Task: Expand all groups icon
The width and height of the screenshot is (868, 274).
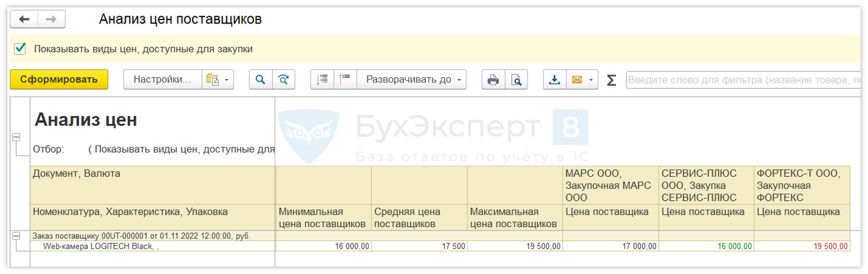Action: click(345, 79)
